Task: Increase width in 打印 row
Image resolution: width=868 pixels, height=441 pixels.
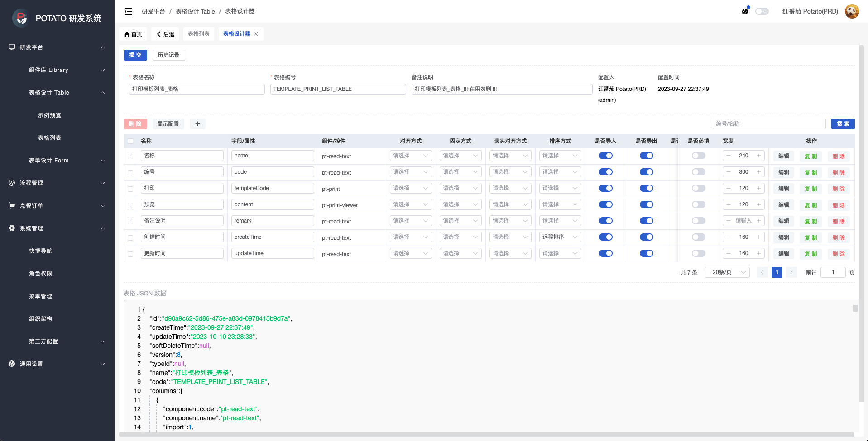Action: point(759,188)
